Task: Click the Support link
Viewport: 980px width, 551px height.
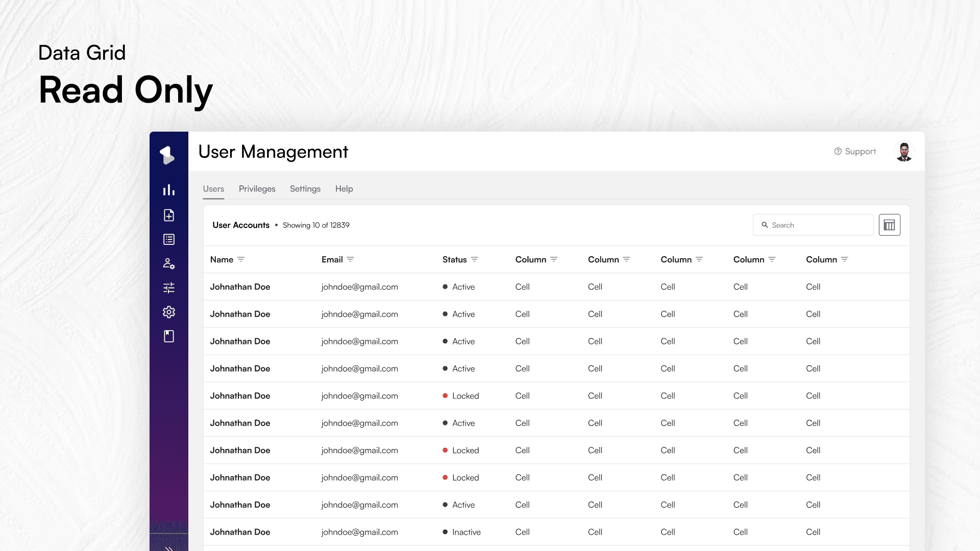Action: coord(855,152)
